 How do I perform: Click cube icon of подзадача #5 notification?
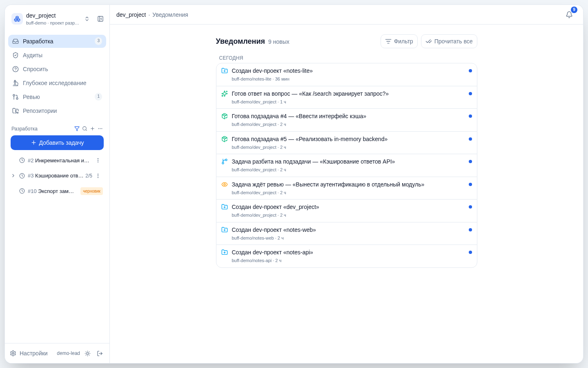pyautogui.click(x=225, y=139)
